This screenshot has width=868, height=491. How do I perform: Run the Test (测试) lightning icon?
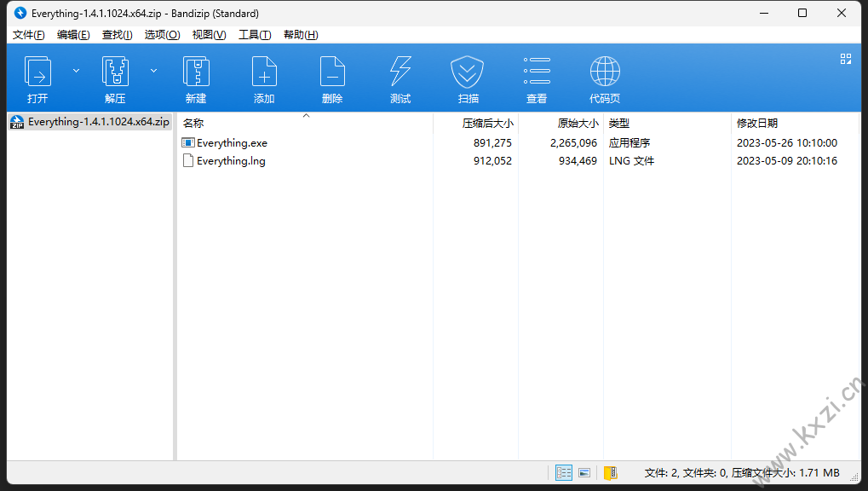click(400, 72)
